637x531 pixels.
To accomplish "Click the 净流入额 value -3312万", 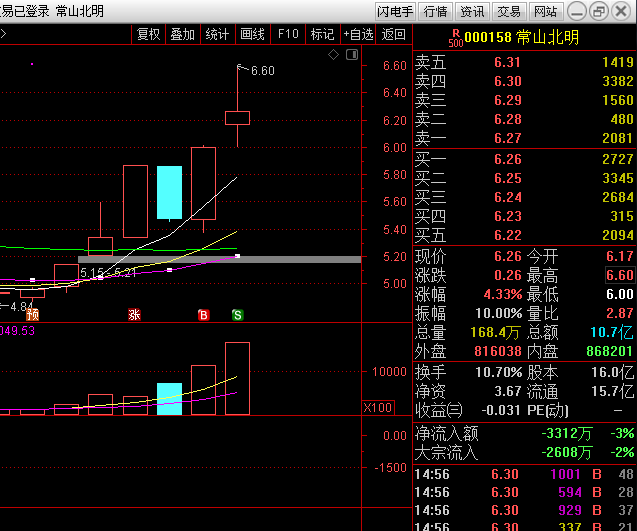I will (x=567, y=433).
